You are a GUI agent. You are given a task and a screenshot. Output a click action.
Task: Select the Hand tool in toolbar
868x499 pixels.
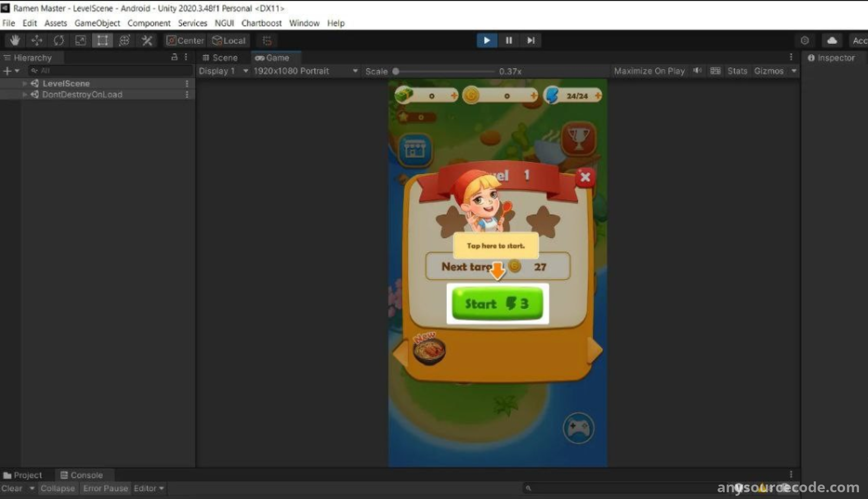pos(15,41)
